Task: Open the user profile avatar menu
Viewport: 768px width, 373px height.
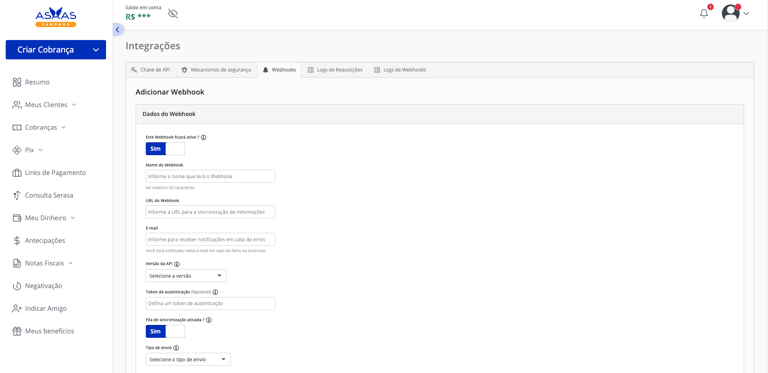Action: (730, 13)
